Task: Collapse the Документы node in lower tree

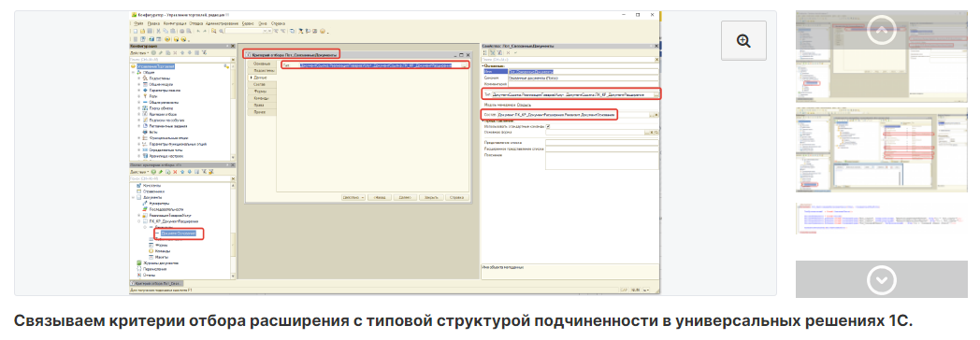Action: [x=133, y=197]
